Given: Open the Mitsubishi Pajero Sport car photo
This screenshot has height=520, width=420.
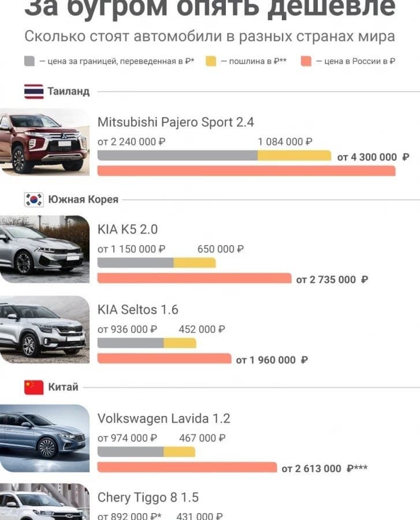Looking at the screenshot, I should 44,142.
